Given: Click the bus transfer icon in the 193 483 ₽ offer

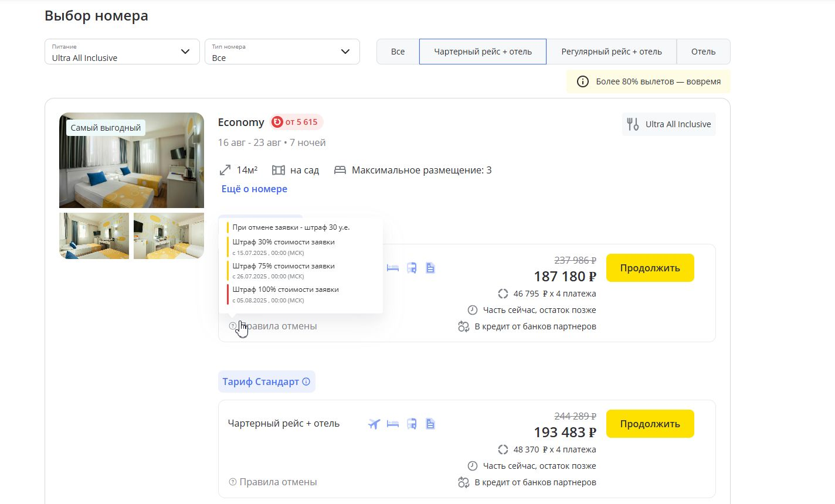Looking at the screenshot, I should [412, 424].
